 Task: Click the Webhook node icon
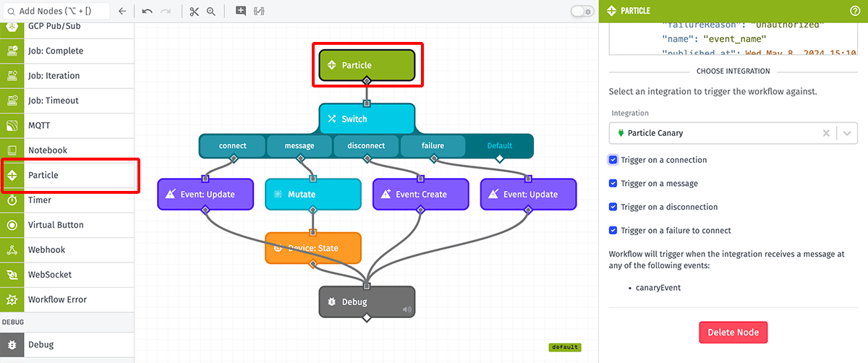point(12,249)
